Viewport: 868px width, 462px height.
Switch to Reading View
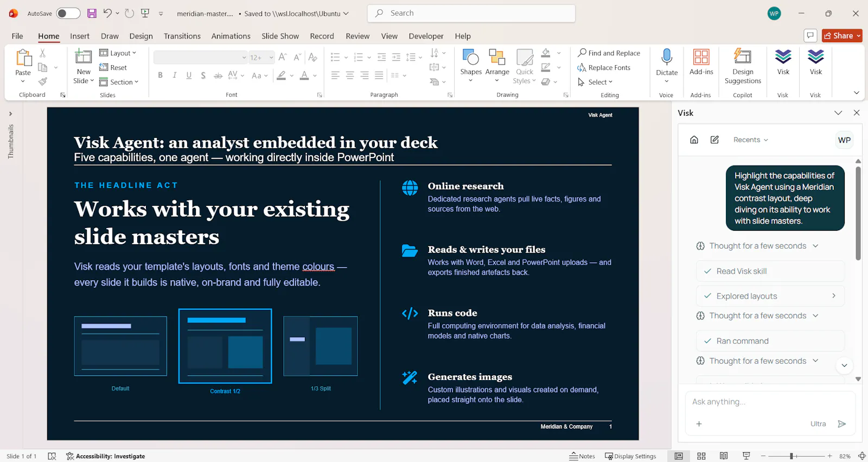click(724, 456)
